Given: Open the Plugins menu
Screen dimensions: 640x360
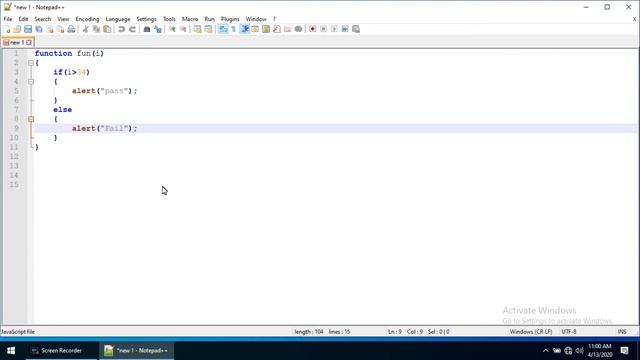Looking at the screenshot, I should [230, 19].
